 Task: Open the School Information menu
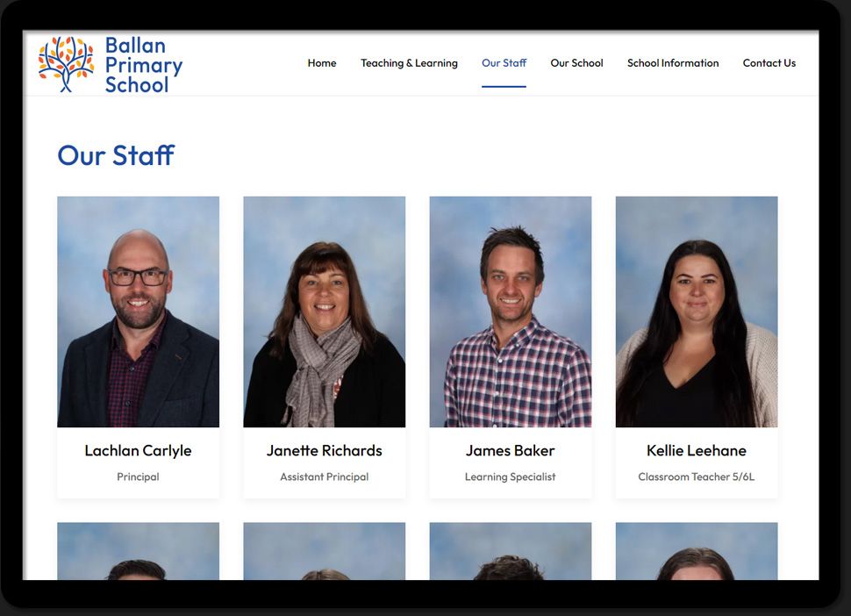[672, 63]
